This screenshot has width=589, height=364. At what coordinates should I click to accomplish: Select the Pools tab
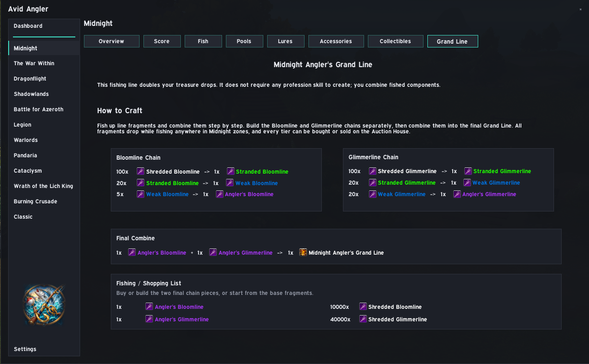click(x=244, y=41)
